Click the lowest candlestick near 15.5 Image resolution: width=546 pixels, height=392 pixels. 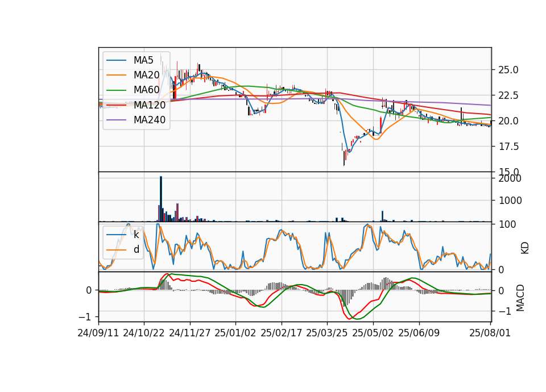(344, 157)
